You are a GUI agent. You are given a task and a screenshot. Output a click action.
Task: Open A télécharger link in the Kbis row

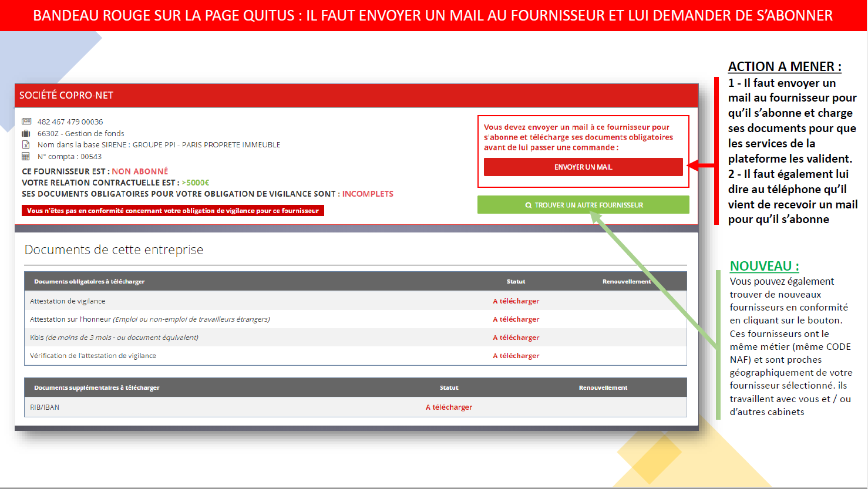tap(516, 338)
